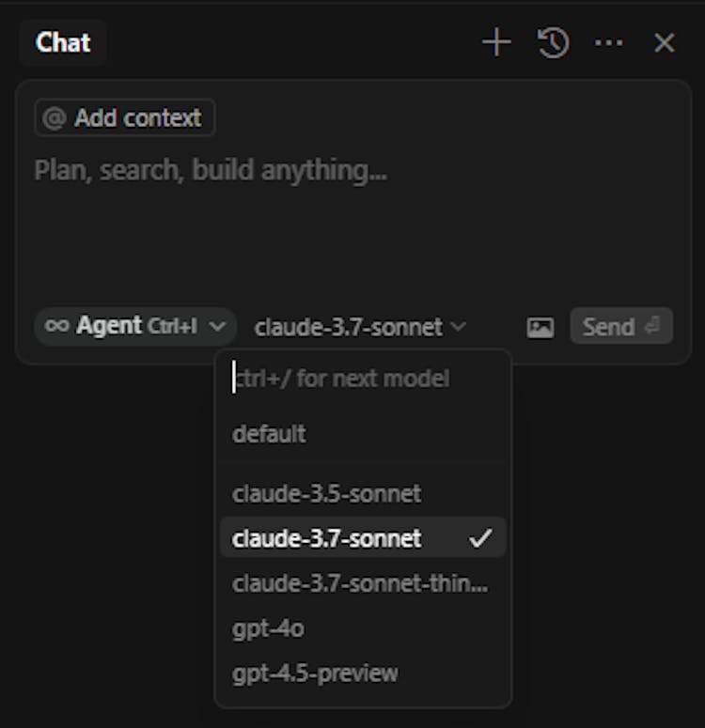The width and height of the screenshot is (705, 728).
Task: Open the three-dot more options menu
Action: tap(609, 42)
